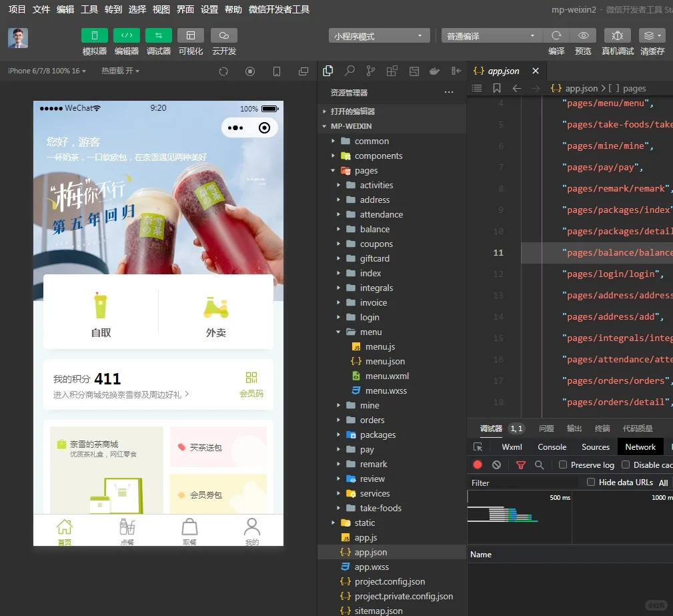Open project.config.json file
The image size is (673, 616).
coord(392,582)
